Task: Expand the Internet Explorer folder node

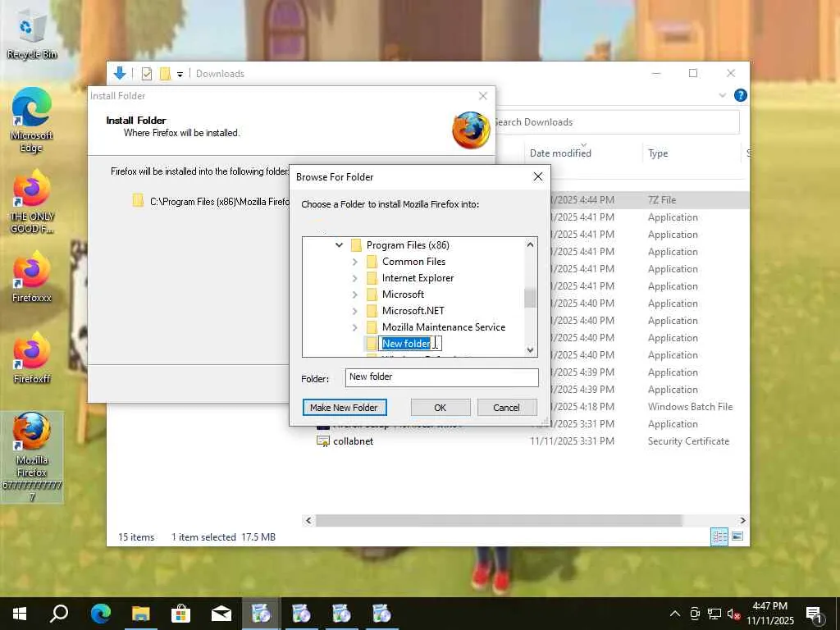Action: [x=354, y=278]
